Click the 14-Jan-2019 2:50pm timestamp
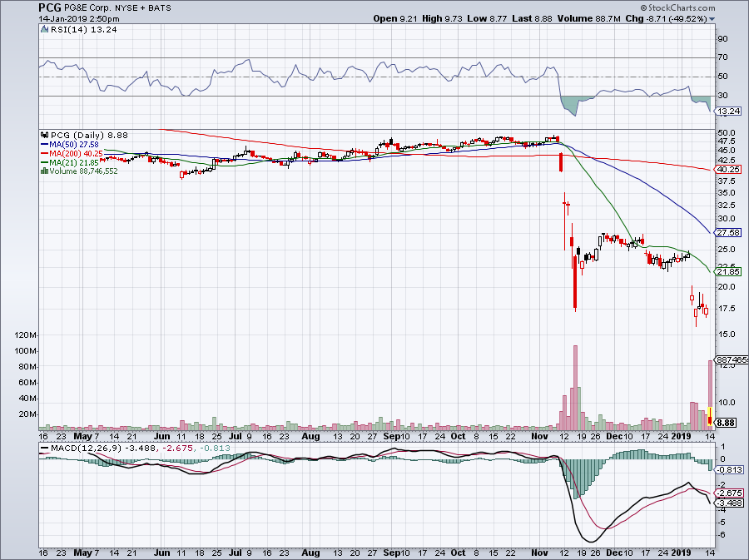749x560 pixels. coord(79,19)
